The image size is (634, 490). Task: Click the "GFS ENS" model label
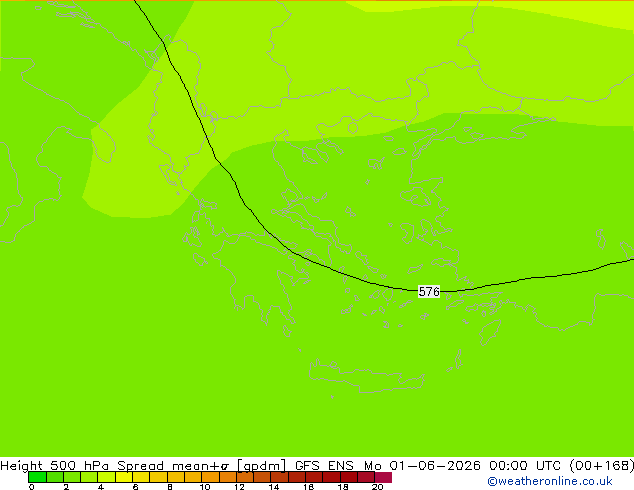pyautogui.click(x=324, y=465)
